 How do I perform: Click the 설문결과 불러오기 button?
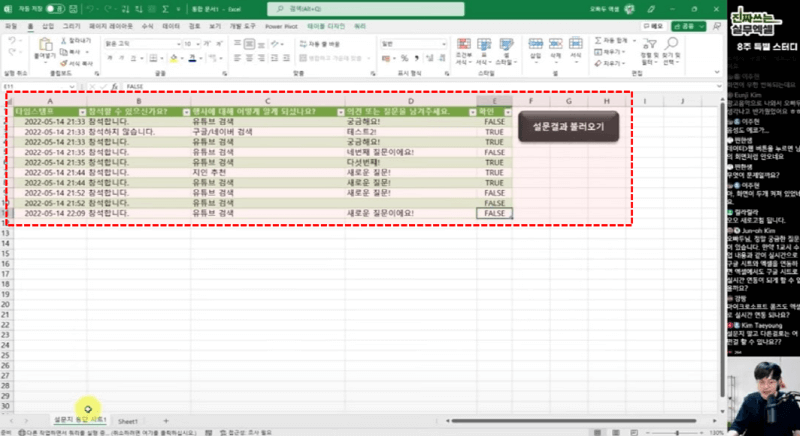click(x=568, y=126)
